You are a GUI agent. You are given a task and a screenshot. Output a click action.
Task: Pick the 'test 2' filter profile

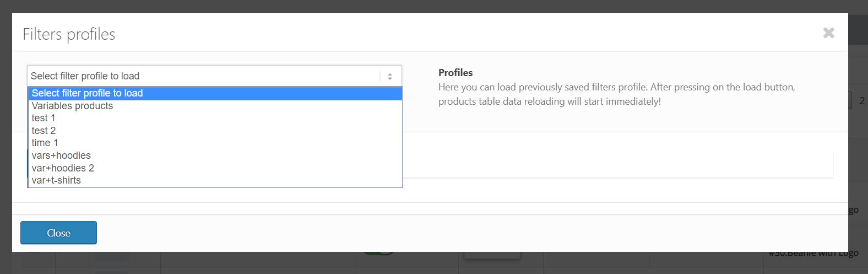(44, 131)
